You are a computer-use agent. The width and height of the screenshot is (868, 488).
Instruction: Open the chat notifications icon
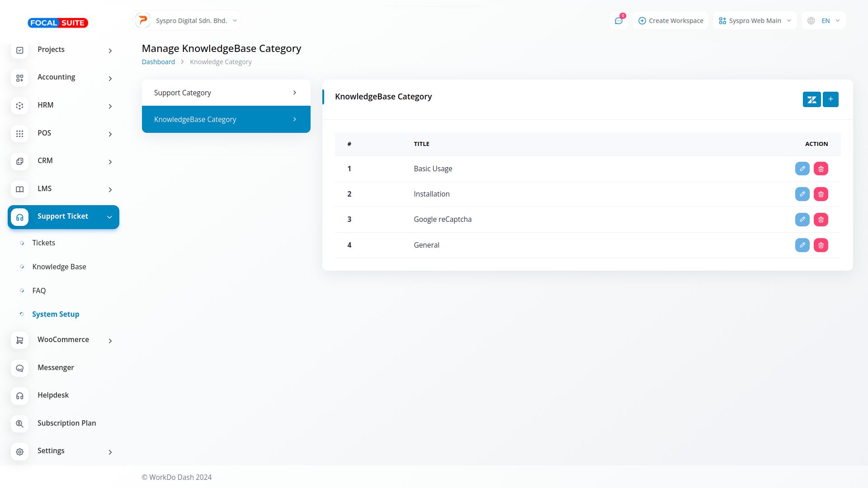click(618, 21)
